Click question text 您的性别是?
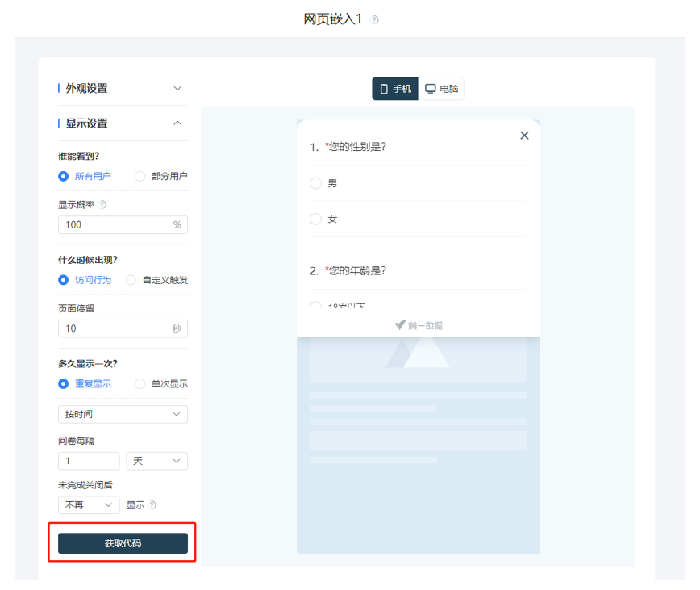700x590 pixels. click(357, 147)
